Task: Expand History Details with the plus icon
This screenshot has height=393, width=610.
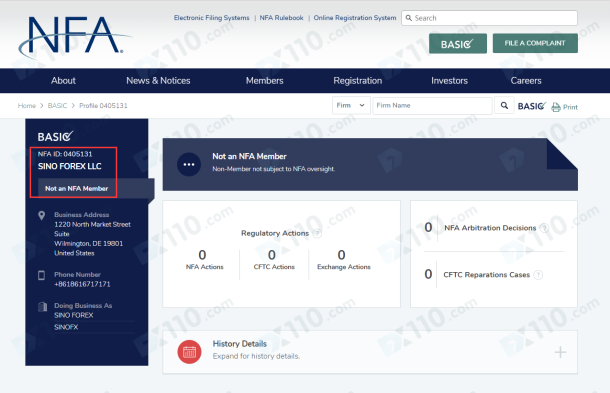Action: (560, 352)
